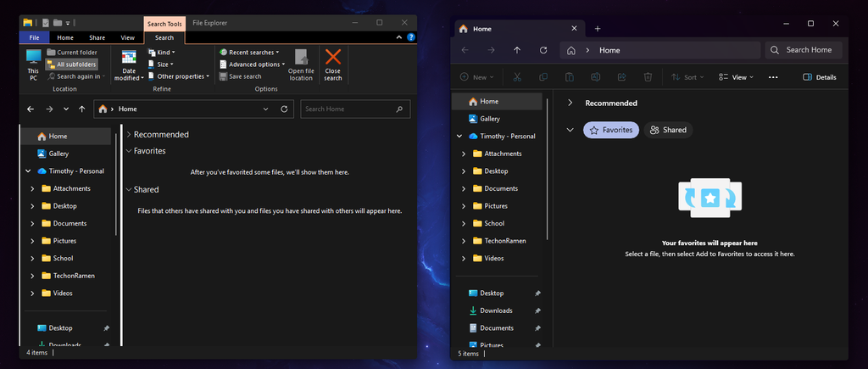Click the Share icon in command bar
The image size is (868, 369).
pyautogui.click(x=621, y=77)
